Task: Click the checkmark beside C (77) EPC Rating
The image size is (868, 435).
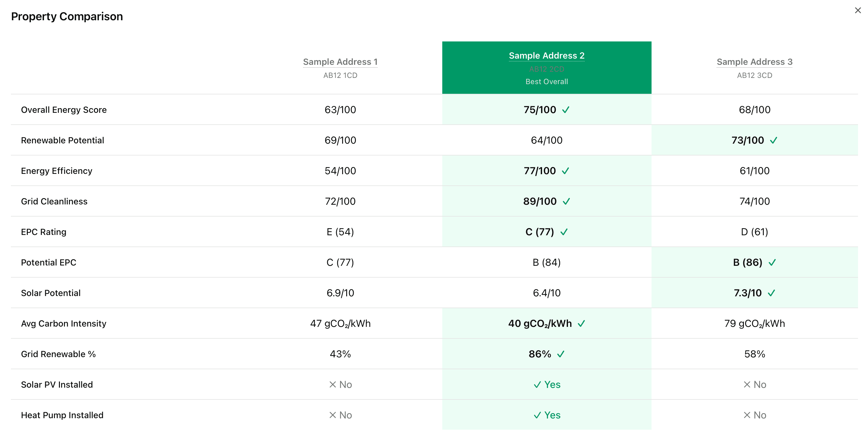Action: [564, 232]
